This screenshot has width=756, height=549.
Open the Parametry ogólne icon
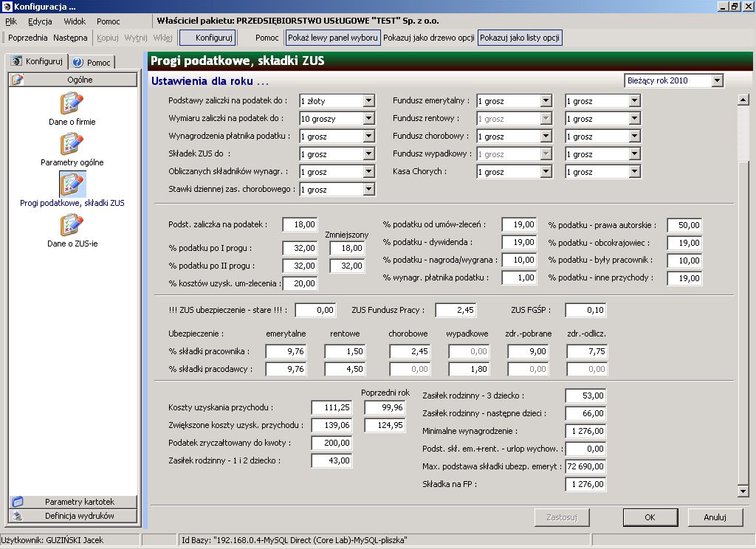click(x=72, y=144)
